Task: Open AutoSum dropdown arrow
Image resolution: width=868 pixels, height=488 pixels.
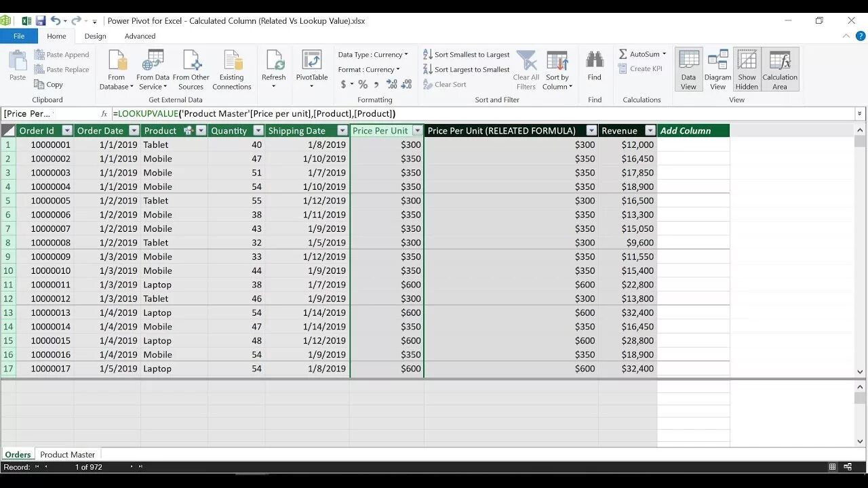Action: pyautogui.click(x=665, y=54)
